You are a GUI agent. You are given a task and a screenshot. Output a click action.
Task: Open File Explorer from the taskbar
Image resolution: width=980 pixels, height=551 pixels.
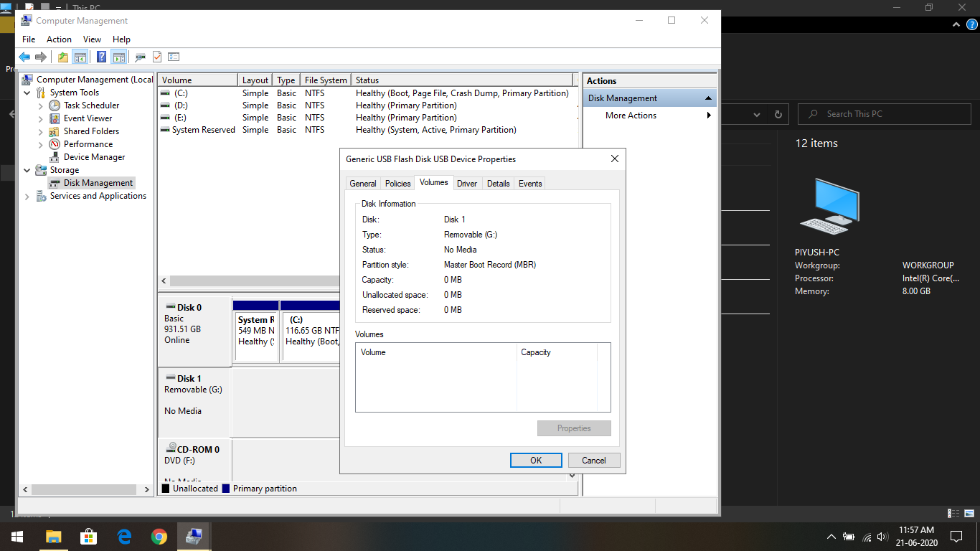click(53, 537)
